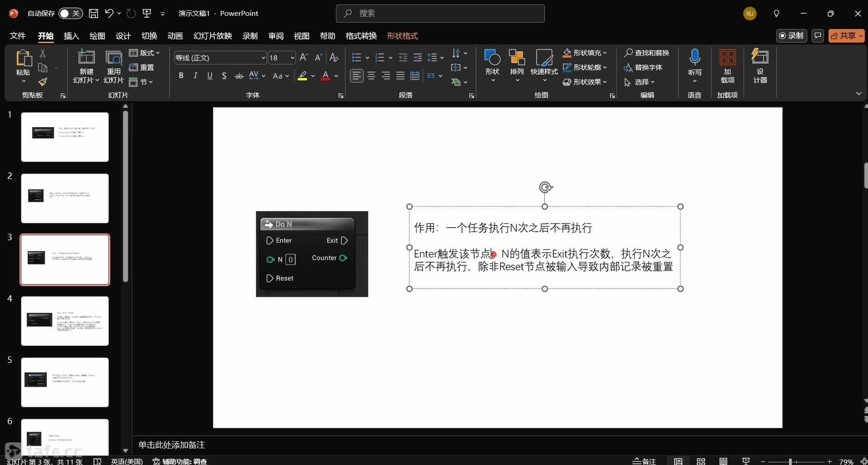Viewport: 868px width, 465px height.
Task: Switch to the Design tab
Action: click(x=123, y=36)
